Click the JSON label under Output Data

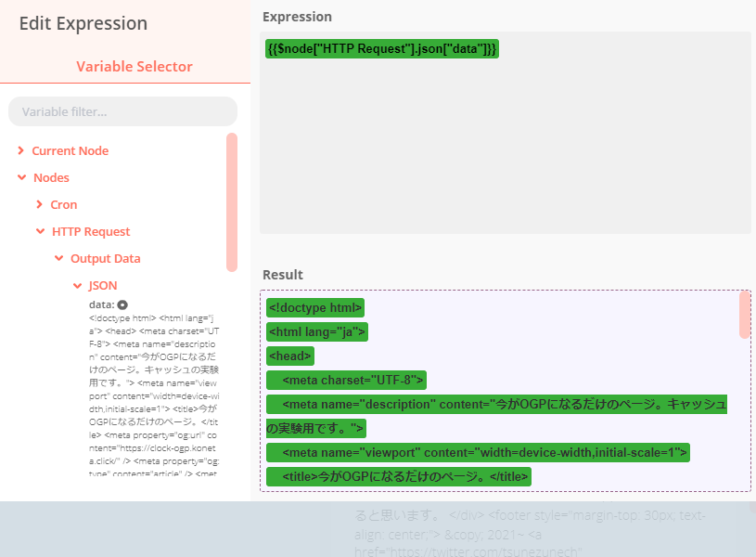click(x=102, y=286)
